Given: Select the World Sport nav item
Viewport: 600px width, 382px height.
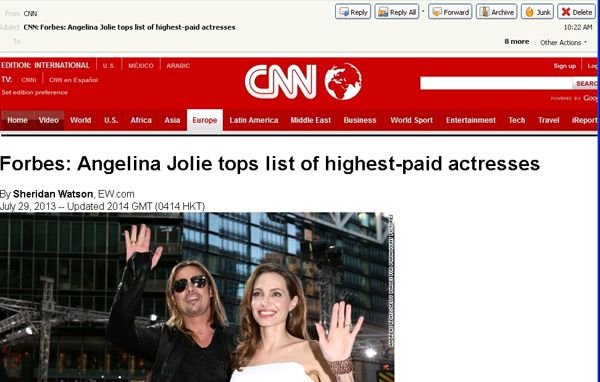Looking at the screenshot, I should click(x=411, y=120).
